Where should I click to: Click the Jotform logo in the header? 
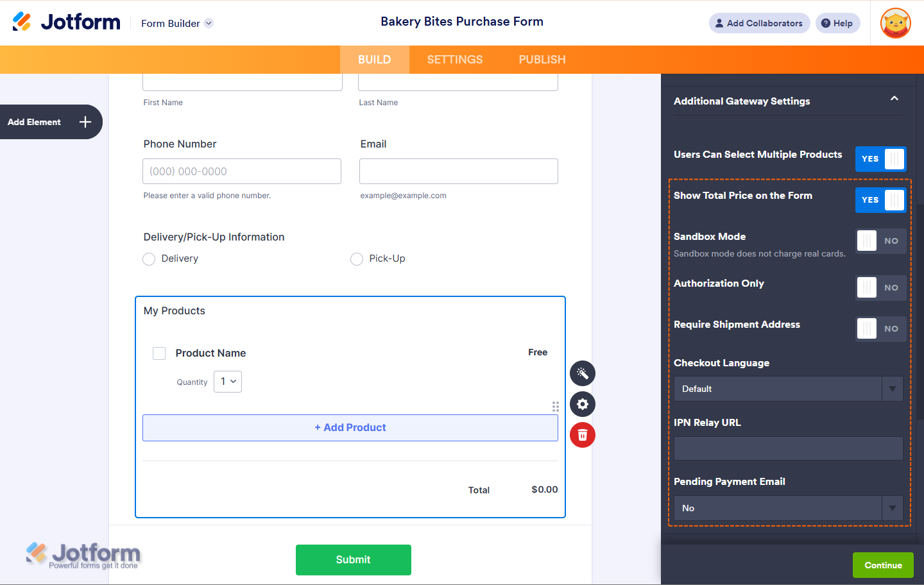(x=66, y=22)
